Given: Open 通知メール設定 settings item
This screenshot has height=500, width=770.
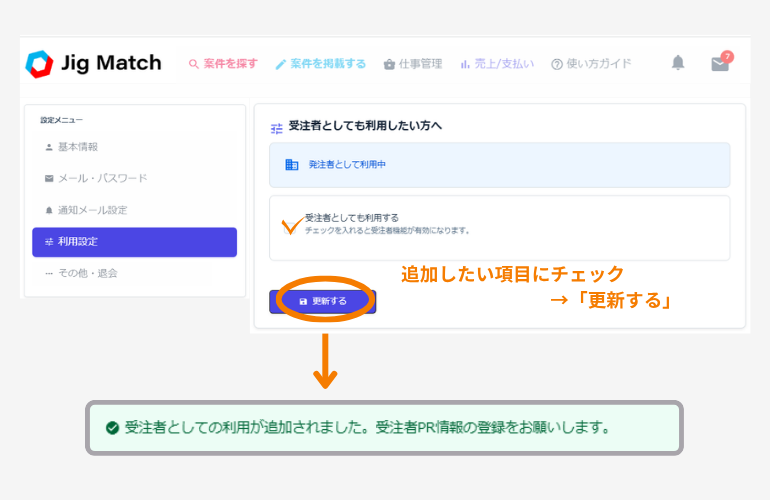Looking at the screenshot, I should [x=135, y=210].
